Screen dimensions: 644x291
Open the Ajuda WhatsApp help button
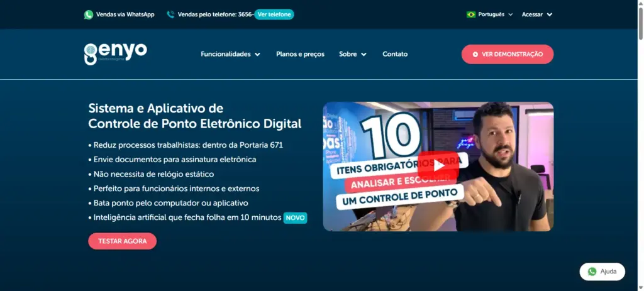pos(602,272)
